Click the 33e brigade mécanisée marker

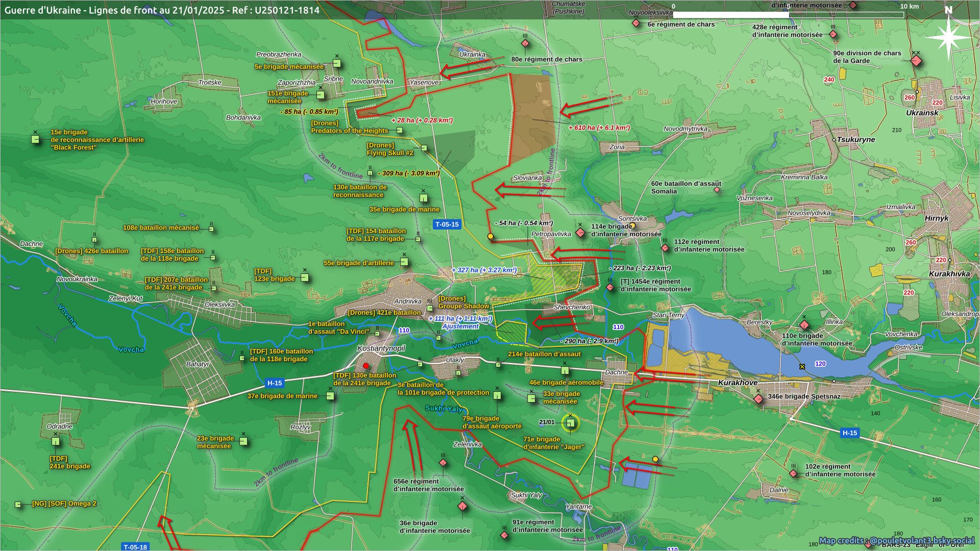click(531, 398)
